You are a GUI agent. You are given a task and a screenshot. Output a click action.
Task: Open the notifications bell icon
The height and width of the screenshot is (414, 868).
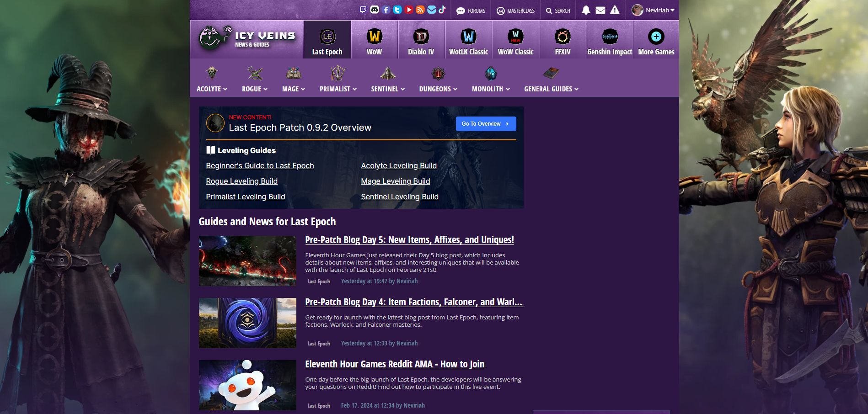586,10
